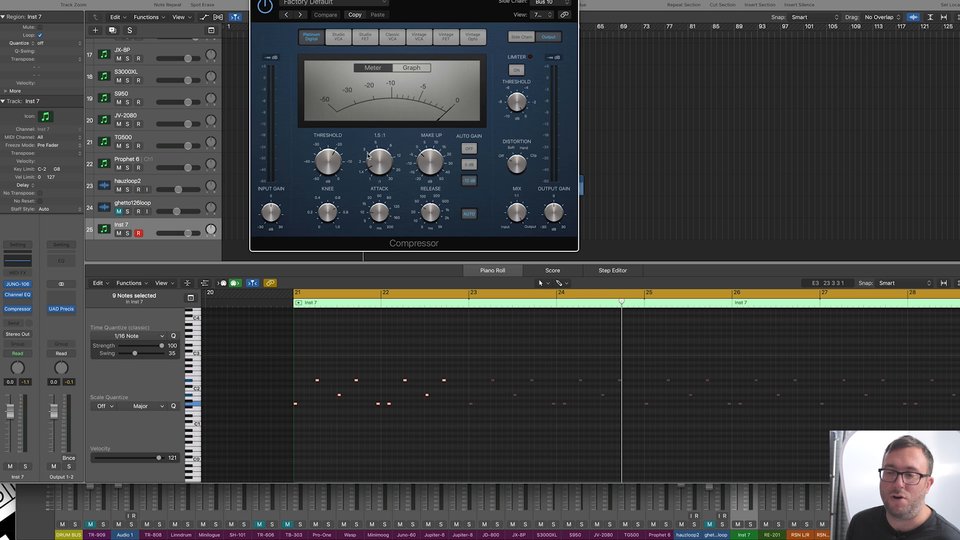
Task: Click the flex icon in tracks toolbar
Action: [218, 17]
